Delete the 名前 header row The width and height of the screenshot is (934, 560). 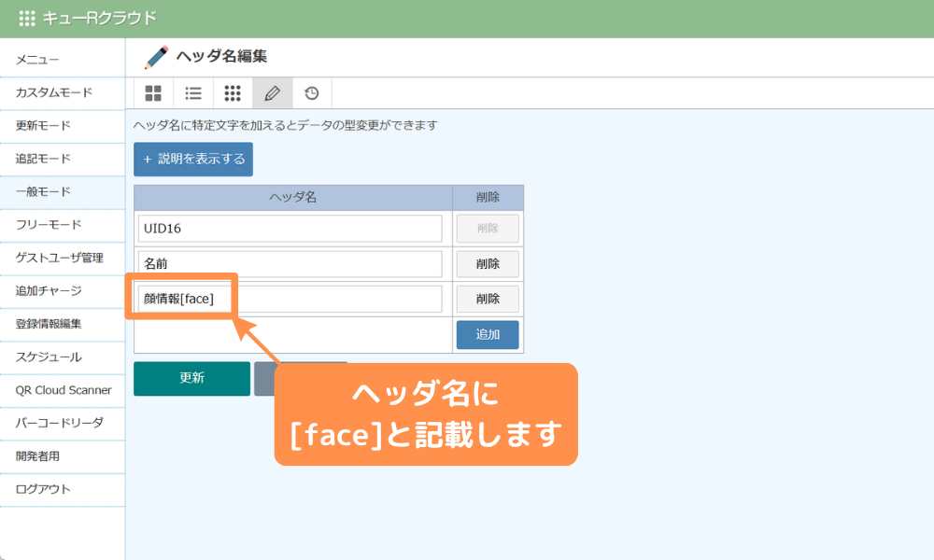click(488, 263)
